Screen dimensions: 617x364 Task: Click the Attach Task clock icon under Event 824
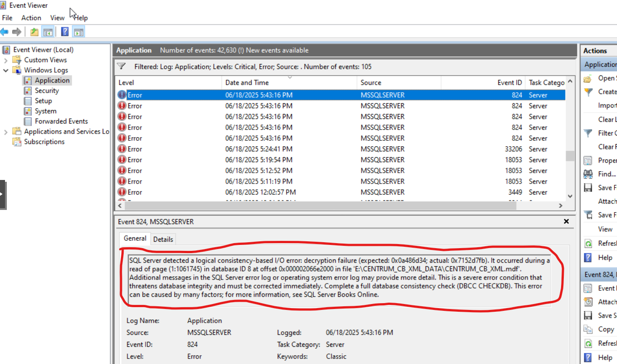(588, 302)
